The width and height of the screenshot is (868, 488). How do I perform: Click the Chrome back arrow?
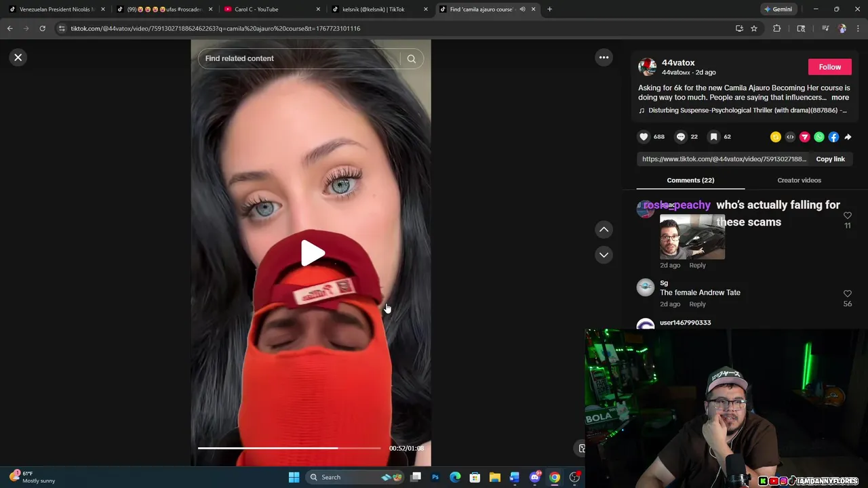point(10,28)
